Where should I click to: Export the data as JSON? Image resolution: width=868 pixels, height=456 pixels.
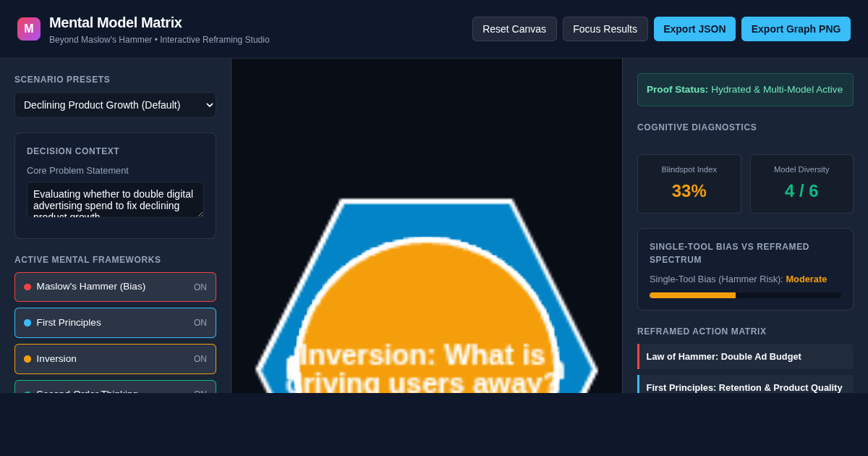[x=694, y=29]
